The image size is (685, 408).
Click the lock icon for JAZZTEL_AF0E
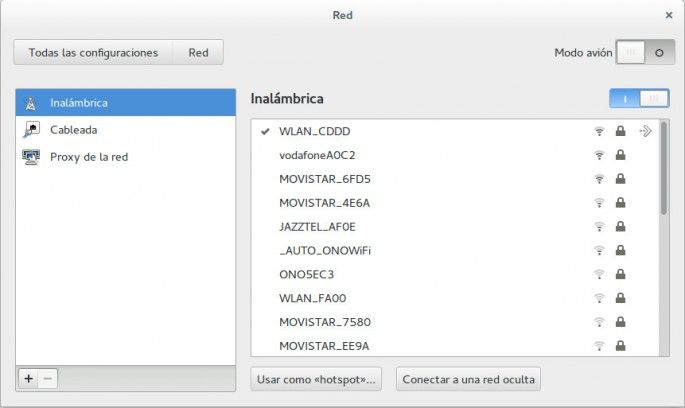pos(621,227)
